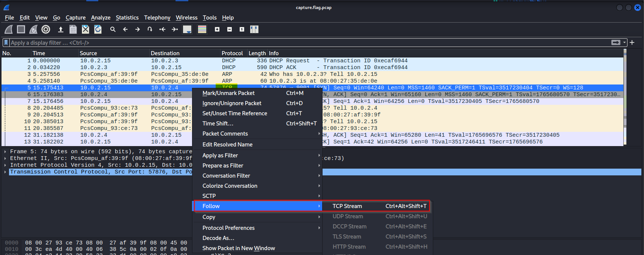Expand the Ethernet II details row
This screenshot has width=644, height=255.
point(5,158)
